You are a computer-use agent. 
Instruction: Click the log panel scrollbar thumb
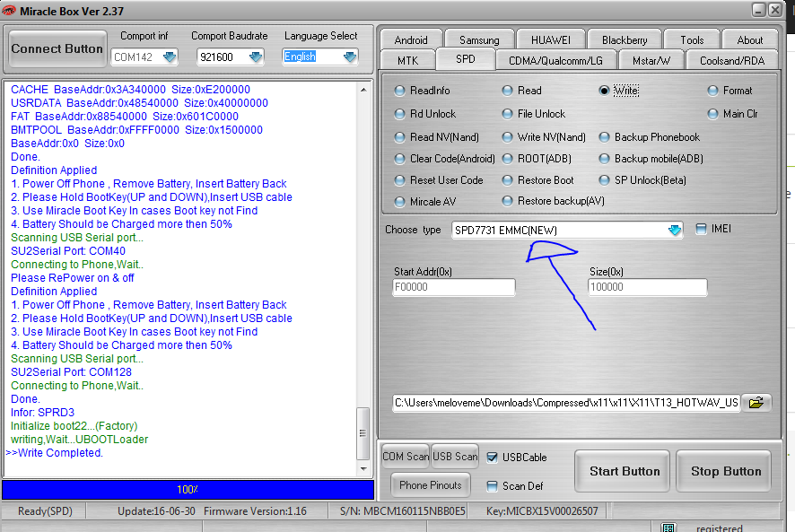[x=363, y=433]
